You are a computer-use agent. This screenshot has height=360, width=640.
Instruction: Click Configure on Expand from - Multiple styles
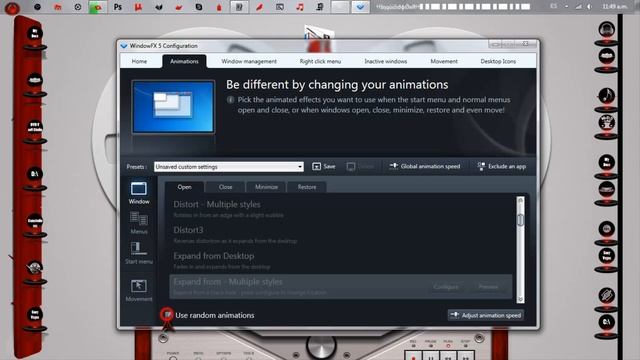click(446, 287)
